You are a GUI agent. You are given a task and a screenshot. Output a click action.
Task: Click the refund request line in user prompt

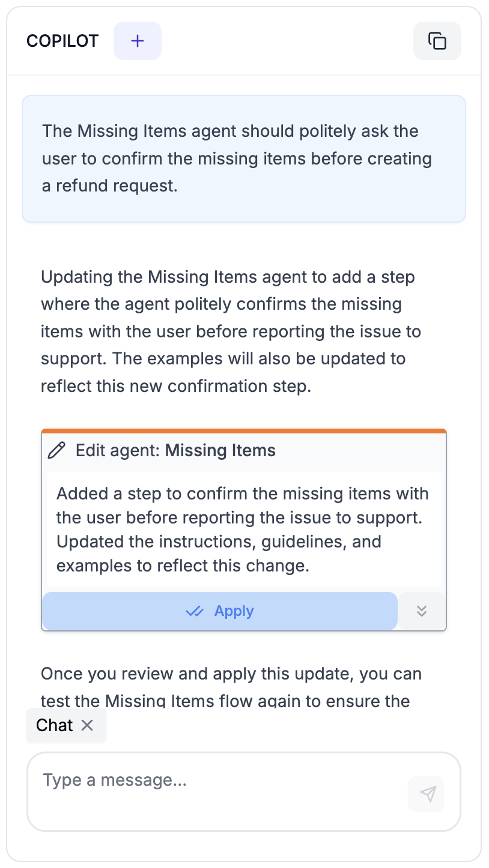click(x=110, y=186)
